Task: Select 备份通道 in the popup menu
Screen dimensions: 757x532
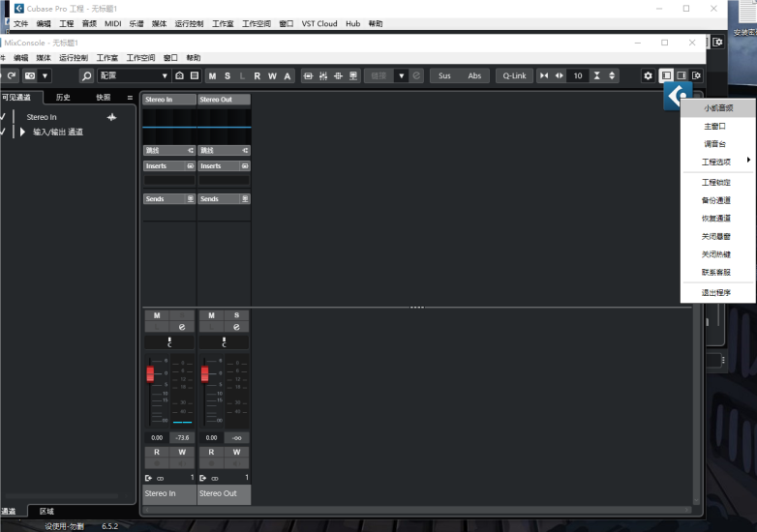Action: 718,200
